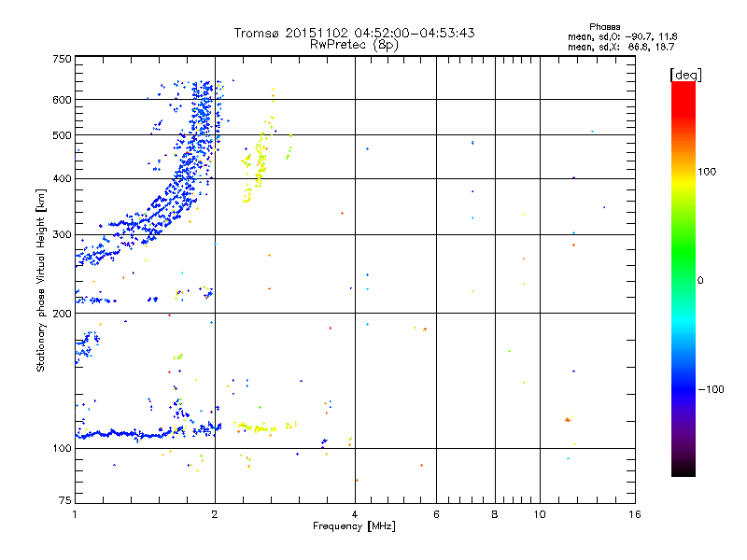Click the "-100" label beside the colorbar

coord(711,389)
